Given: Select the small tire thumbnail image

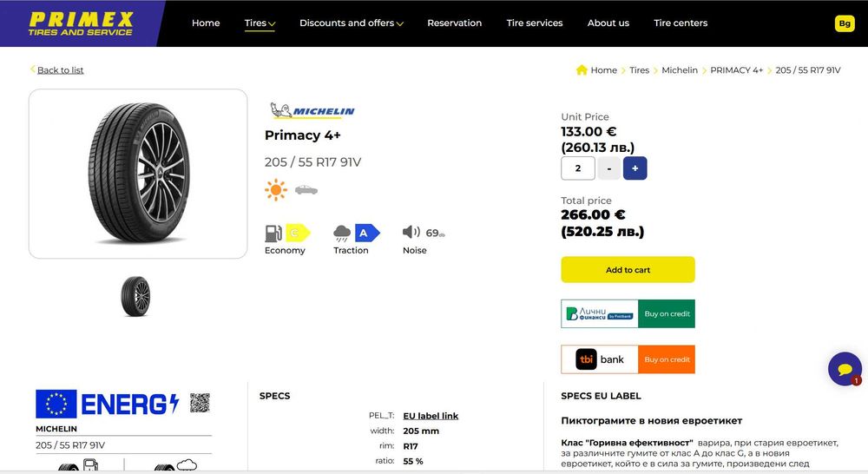Looking at the screenshot, I should [x=135, y=296].
